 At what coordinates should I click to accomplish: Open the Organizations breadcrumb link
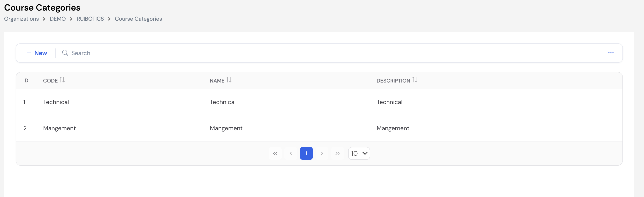(21, 19)
